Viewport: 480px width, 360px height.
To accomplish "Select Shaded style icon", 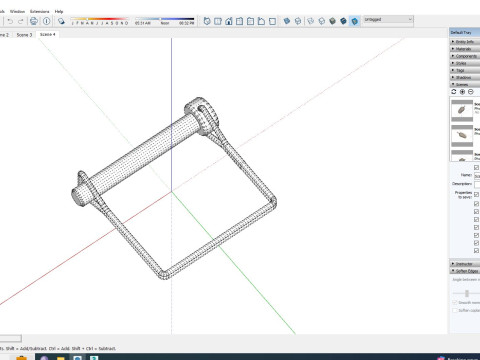I will pos(332,21).
